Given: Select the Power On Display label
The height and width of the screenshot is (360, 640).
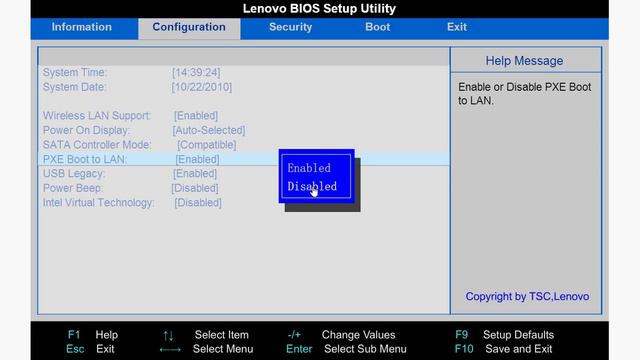Looking at the screenshot, I should (x=87, y=131).
